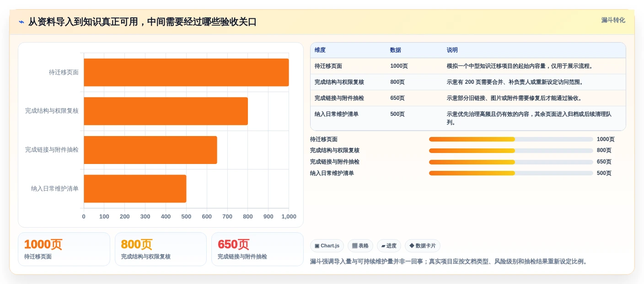Click the 待迁移页面 y-axis label in chart
The width and height of the screenshot is (644, 284).
tap(64, 72)
